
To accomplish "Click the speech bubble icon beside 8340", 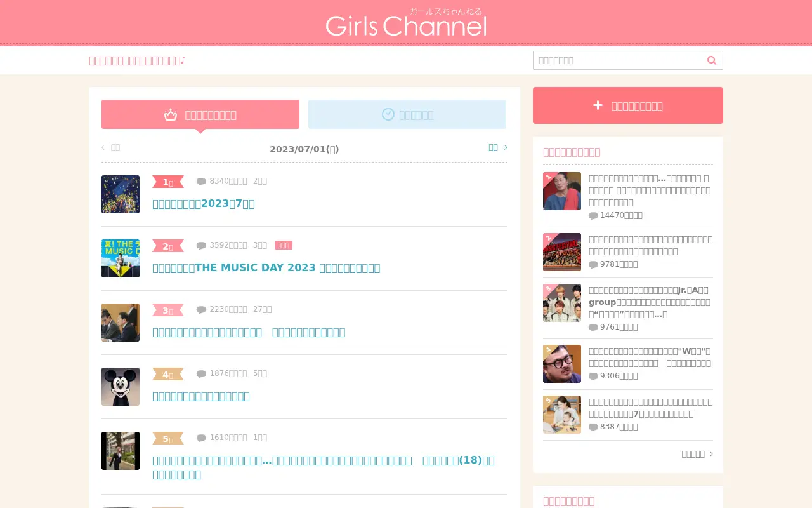I will [201, 182].
